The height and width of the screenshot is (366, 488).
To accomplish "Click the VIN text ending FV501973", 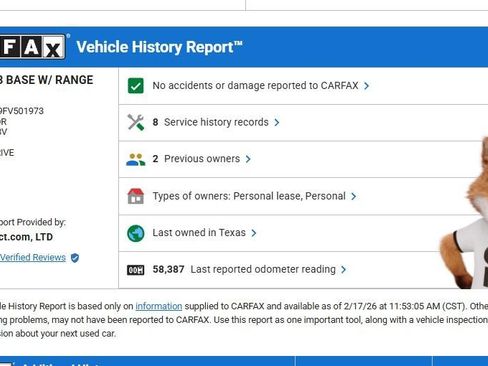I will [22, 111].
